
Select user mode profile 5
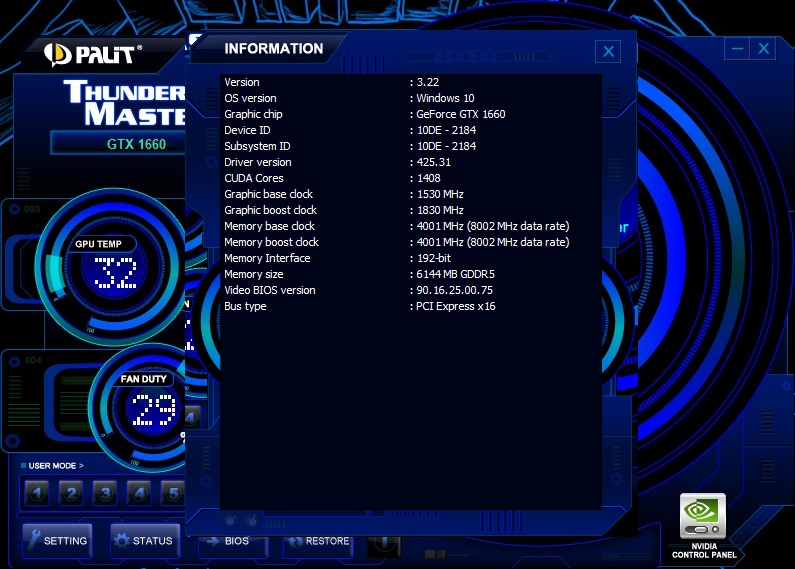[x=173, y=493]
